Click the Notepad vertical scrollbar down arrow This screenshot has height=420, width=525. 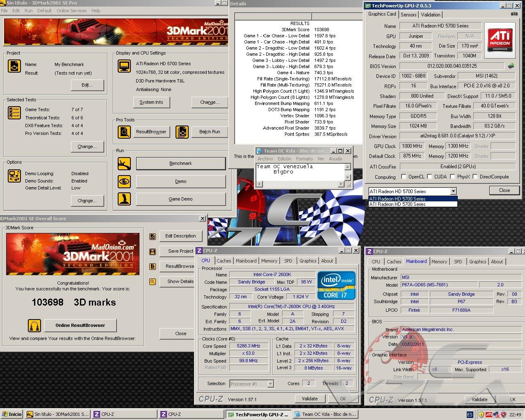point(348,177)
